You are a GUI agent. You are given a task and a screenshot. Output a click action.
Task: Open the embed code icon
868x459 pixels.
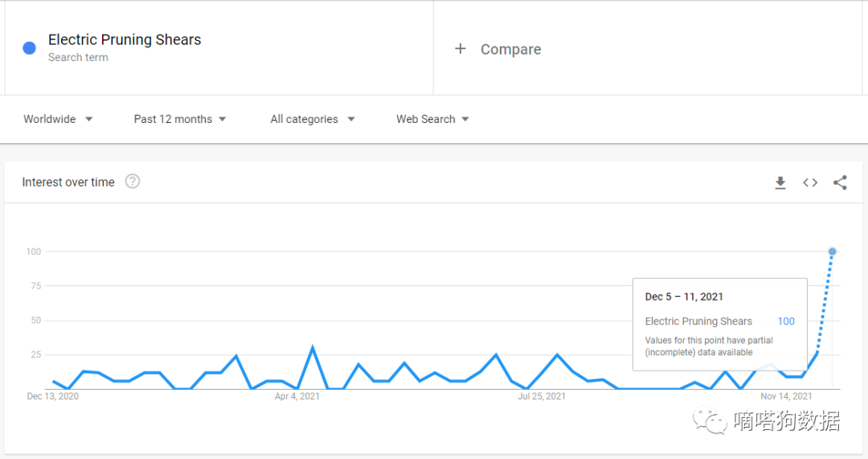[x=810, y=183]
